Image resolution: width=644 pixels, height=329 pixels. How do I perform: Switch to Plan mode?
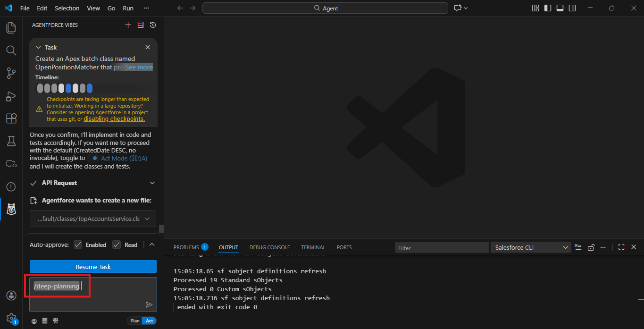135,321
